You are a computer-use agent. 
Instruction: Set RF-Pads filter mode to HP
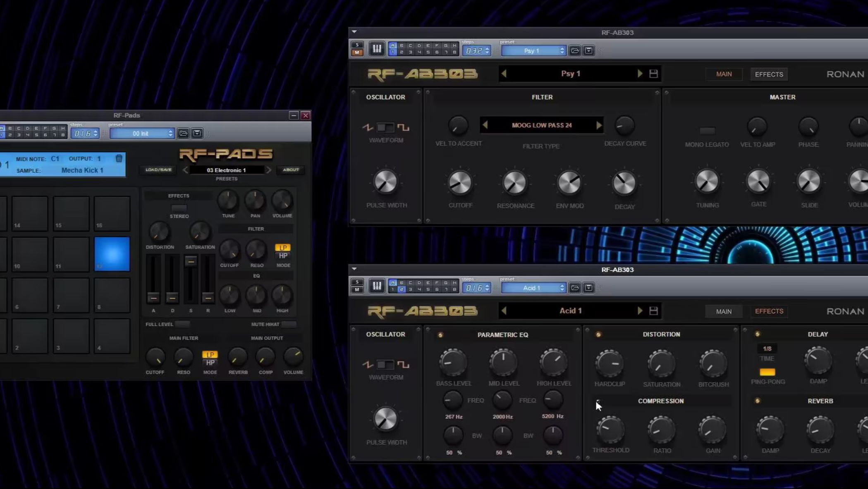[283, 255]
